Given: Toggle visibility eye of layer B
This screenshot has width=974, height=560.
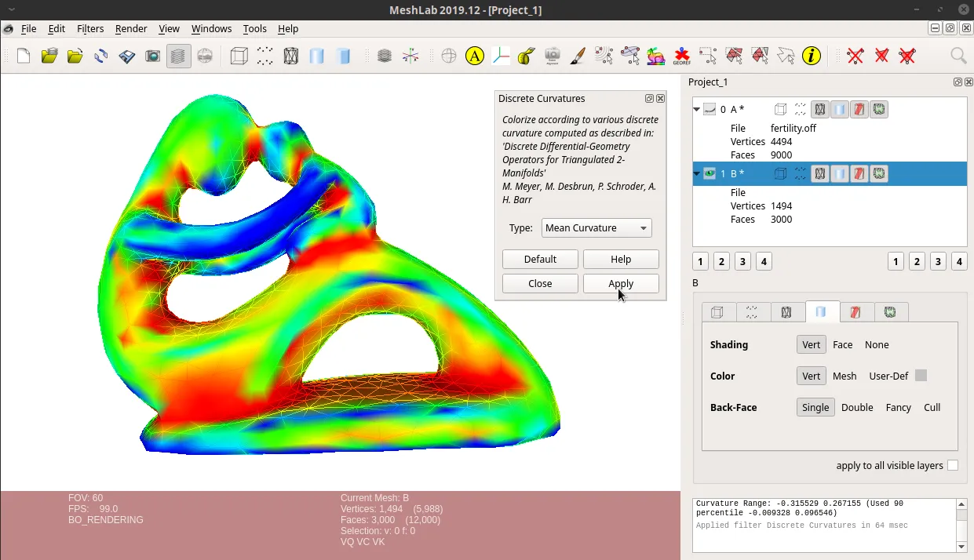Looking at the screenshot, I should point(710,173).
